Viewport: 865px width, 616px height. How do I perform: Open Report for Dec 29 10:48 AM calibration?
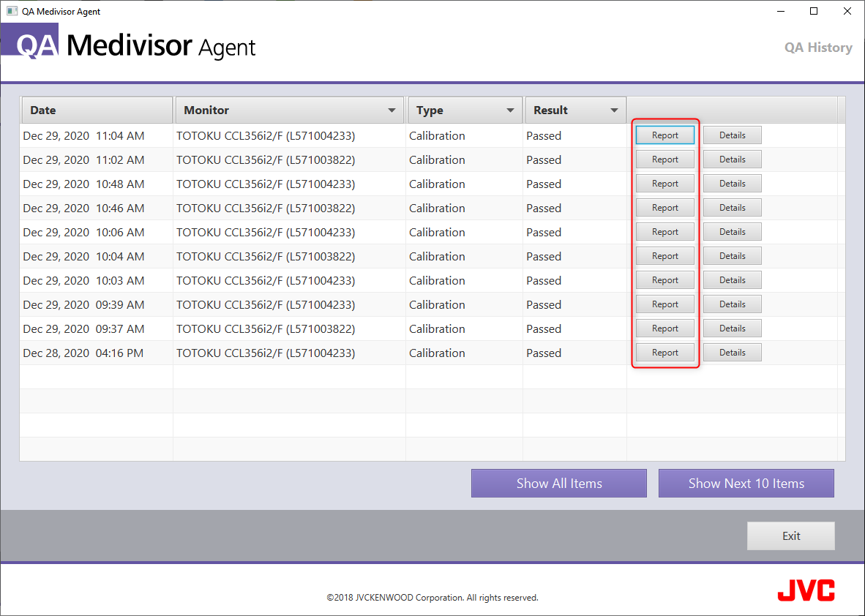(664, 184)
